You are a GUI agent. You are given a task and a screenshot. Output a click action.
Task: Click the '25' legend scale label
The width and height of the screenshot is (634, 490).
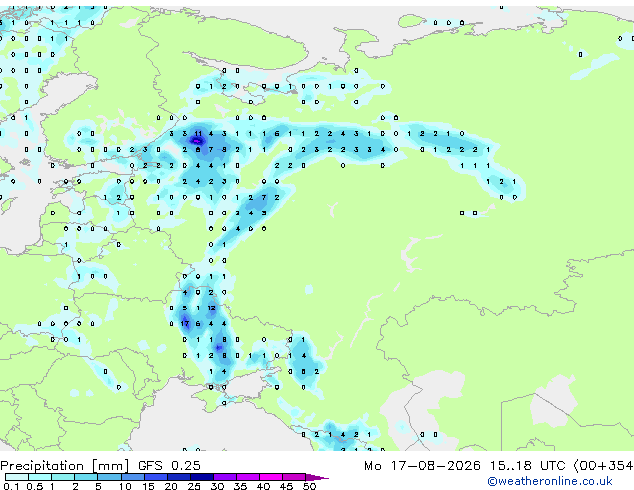click(194, 486)
